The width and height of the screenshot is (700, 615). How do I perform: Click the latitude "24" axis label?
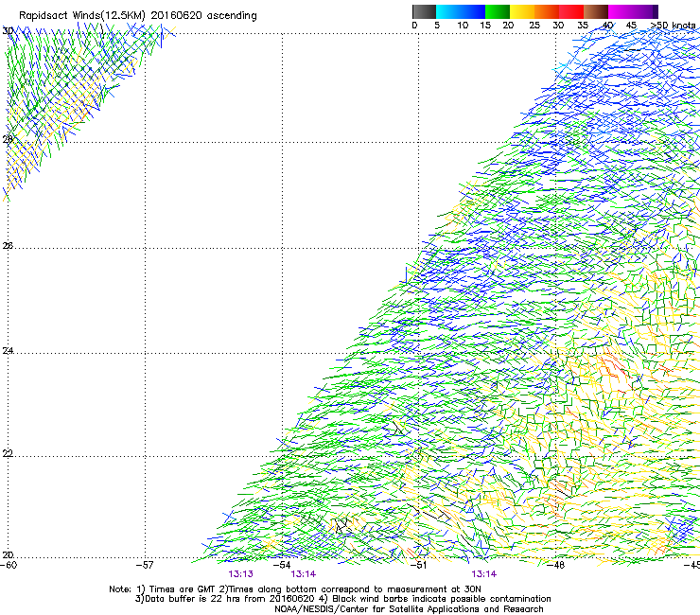pos(8,351)
